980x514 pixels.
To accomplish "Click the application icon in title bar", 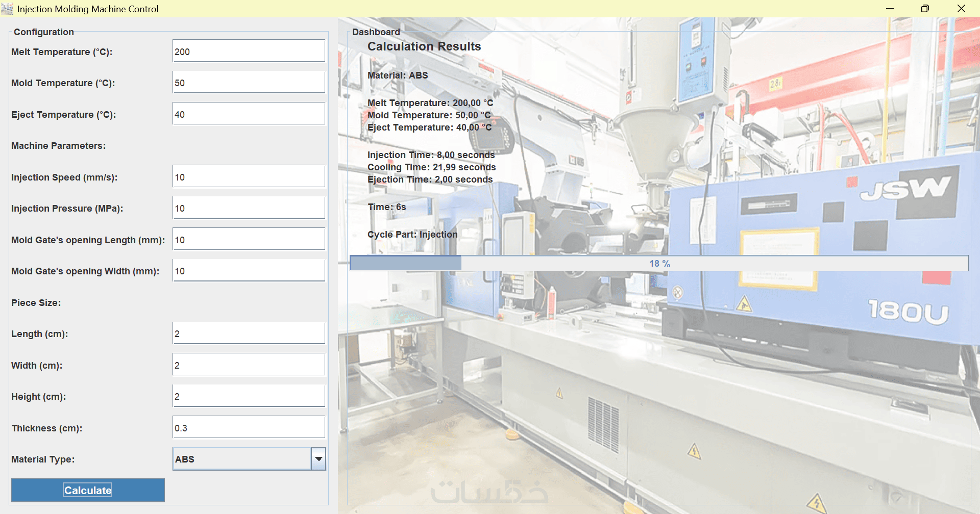I will tap(7, 9).
